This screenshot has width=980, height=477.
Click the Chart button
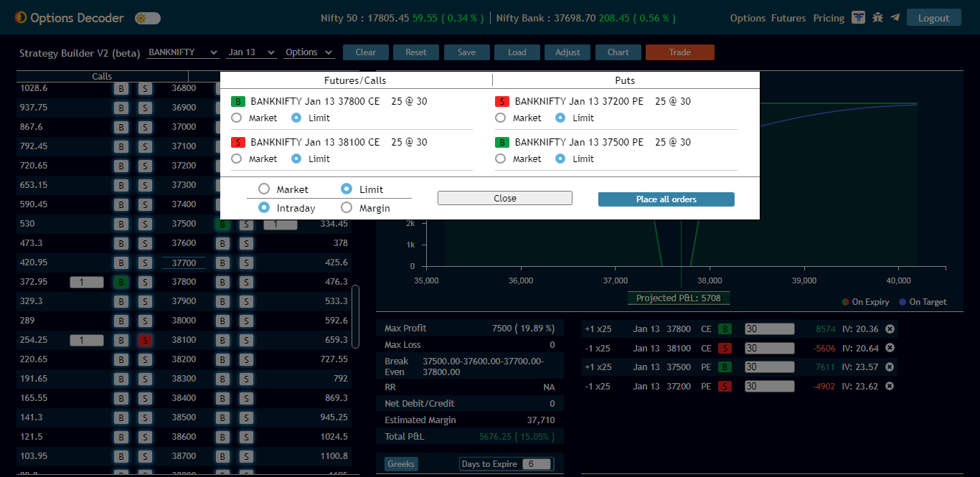[618, 52]
